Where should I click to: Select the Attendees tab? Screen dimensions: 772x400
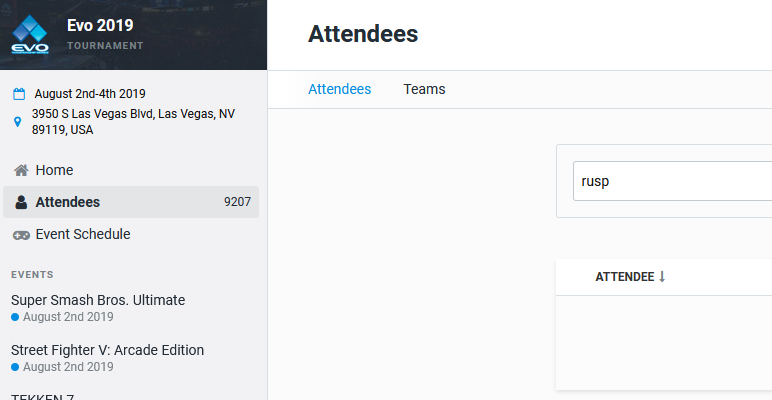tap(340, 89)
